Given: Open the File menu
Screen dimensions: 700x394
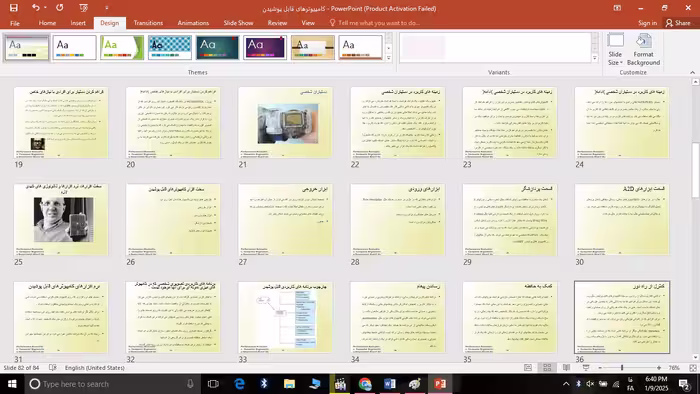Looking at the screenshot, I should pos(15,23).
